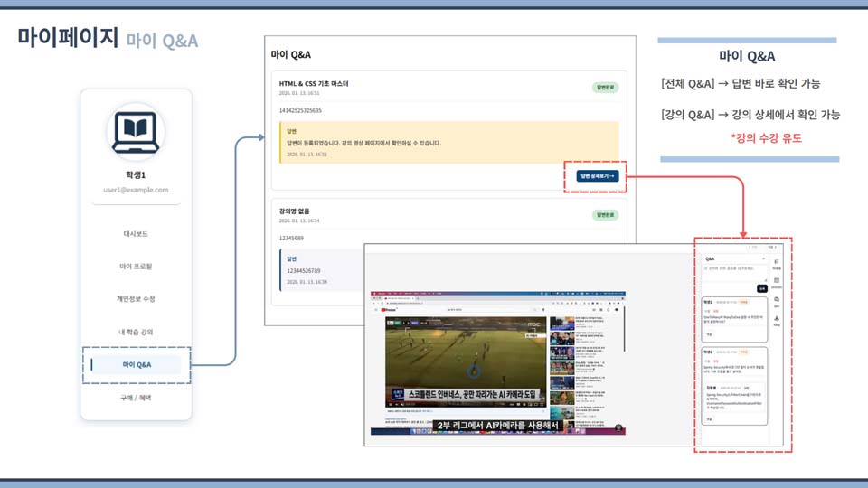Click 답변완료 badge on HTML & CSS question
The image size is (868, 488).
click(605, 88)
